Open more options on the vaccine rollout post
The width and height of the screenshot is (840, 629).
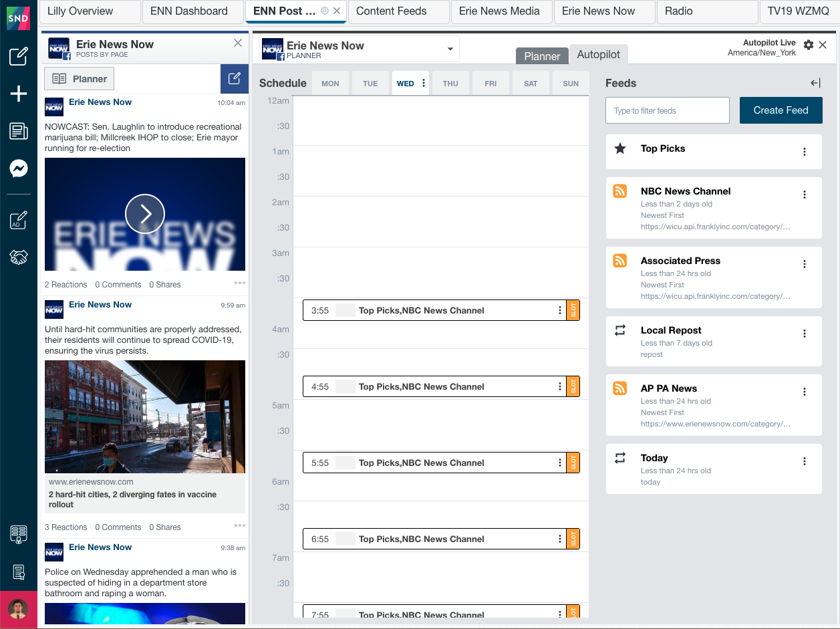tap(240, 525)
